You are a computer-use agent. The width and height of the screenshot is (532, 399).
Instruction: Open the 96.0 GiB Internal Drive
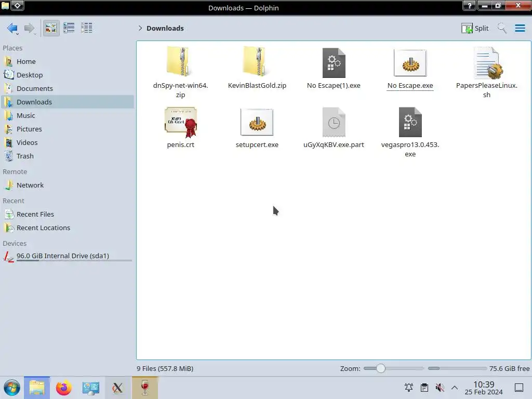pos(67,257)
